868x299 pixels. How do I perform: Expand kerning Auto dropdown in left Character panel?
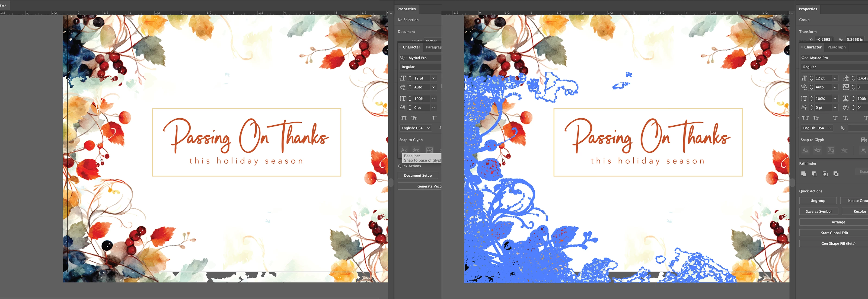434,87
